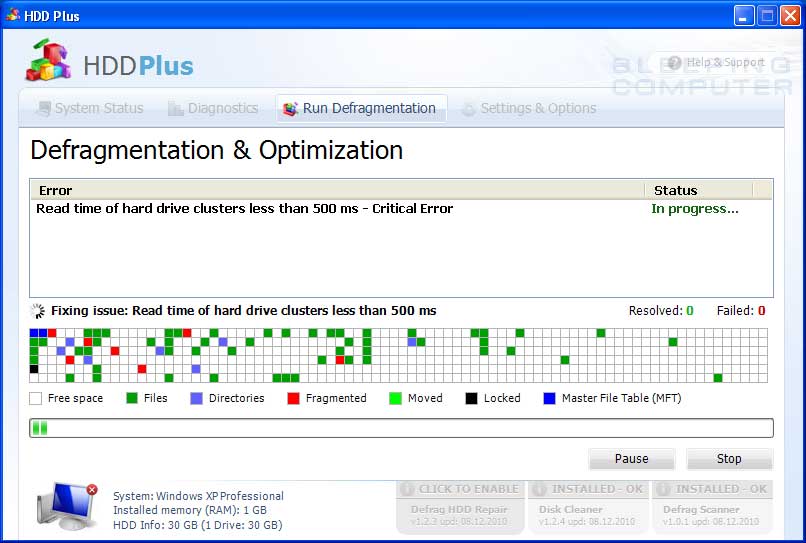Click the info icon on Defrag HDD Repair

[407, 489]
